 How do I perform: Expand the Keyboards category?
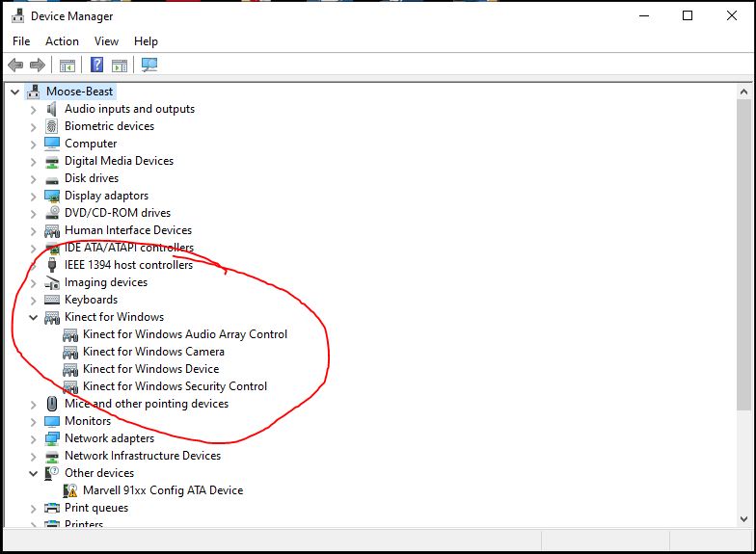click(x=33, y=301)
